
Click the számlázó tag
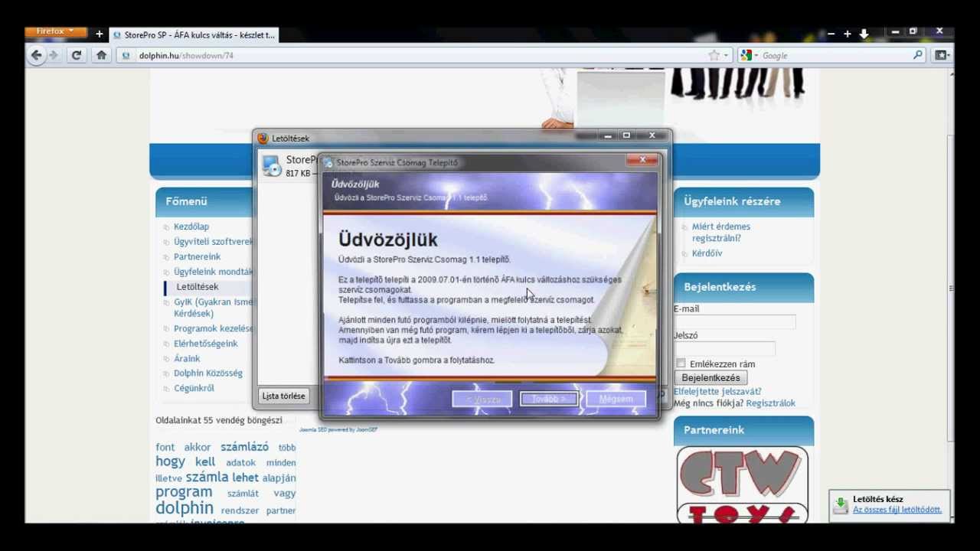(244, 447)
